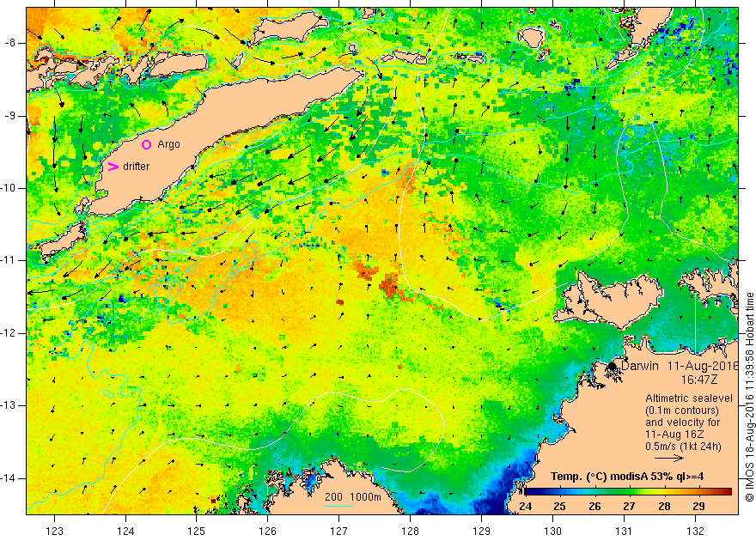Click the latitude axis label '-11'
Viewport: 756px width, 541px height.
(x=9, y=260)
